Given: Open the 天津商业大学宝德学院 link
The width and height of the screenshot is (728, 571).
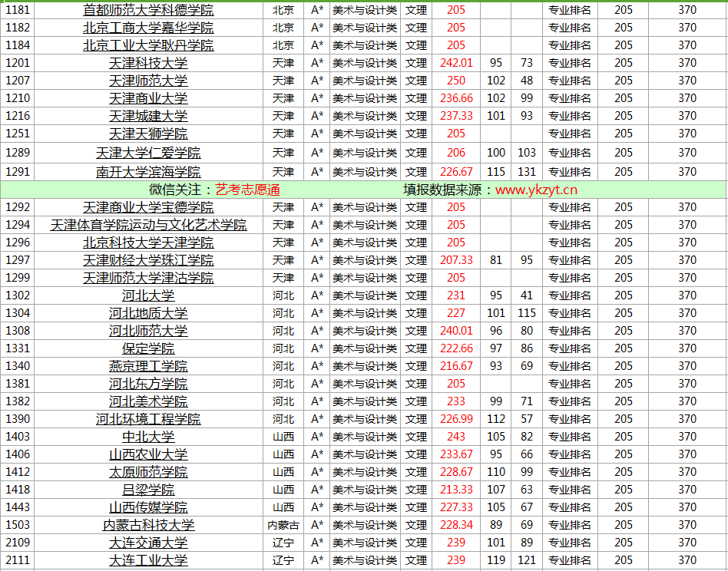Looking at the screenshot, I should (148, 207).
